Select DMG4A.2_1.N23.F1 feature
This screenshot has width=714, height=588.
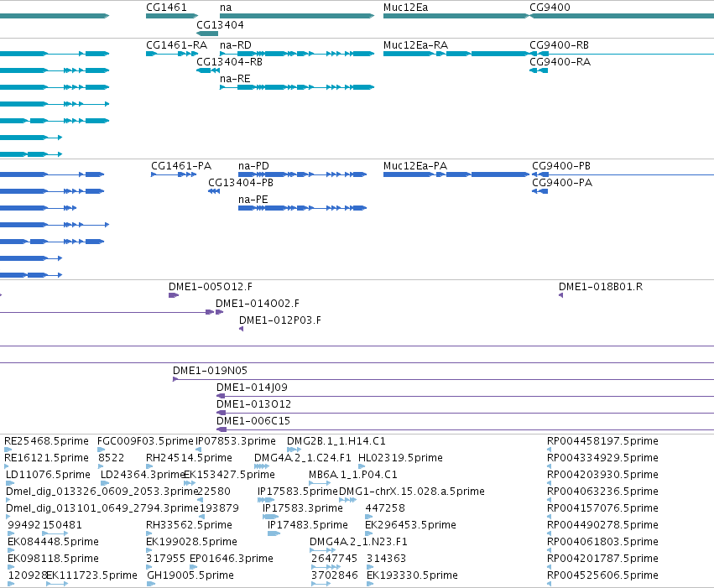pos(358,542)
